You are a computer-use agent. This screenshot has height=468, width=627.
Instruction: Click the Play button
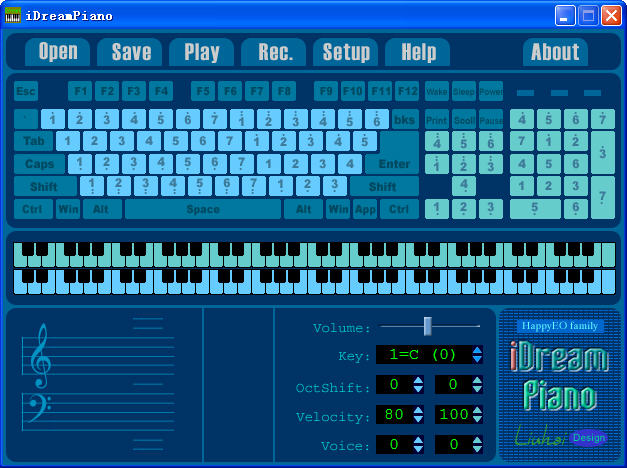202,52
